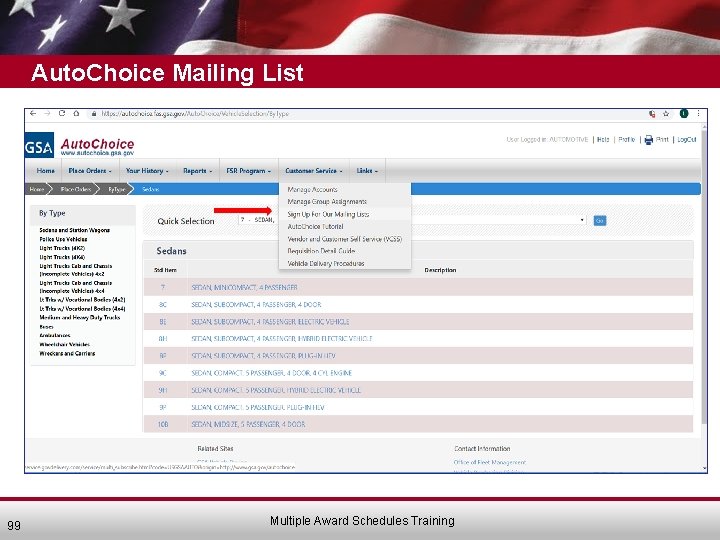
Task: Click the browser forward arrow
Action: click(x=47, y=113)
